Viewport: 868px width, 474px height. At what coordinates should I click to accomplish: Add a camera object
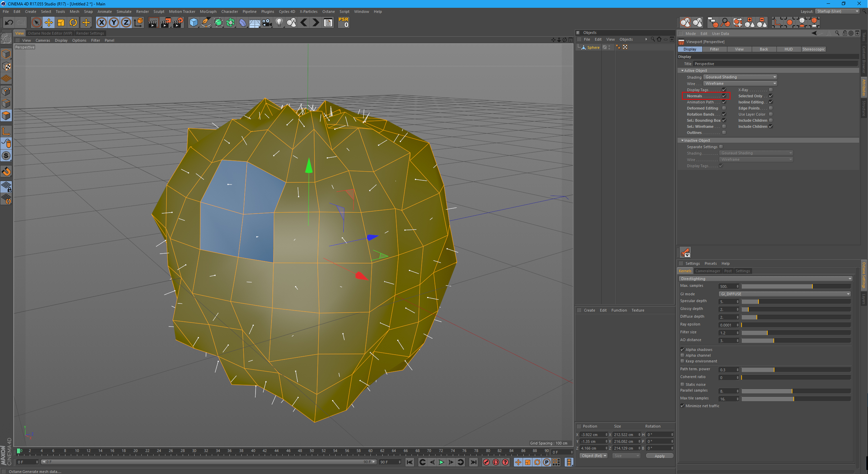(267, 23)
